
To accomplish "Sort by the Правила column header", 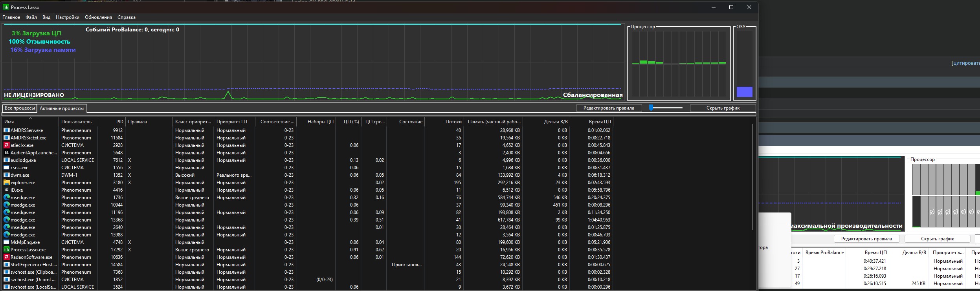I will coord(149,122).
